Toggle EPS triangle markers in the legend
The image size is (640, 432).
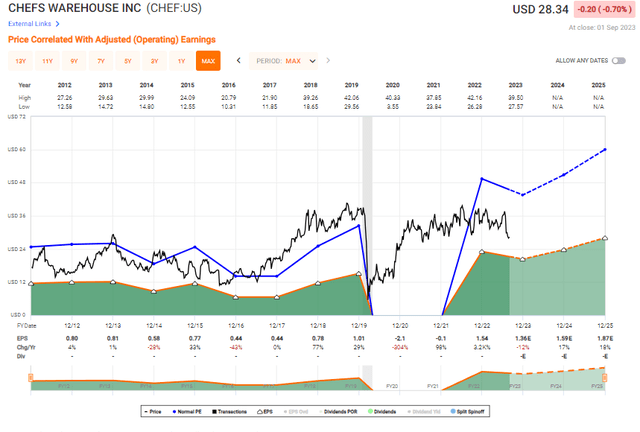pyautogui.click(x=265, y=412)
